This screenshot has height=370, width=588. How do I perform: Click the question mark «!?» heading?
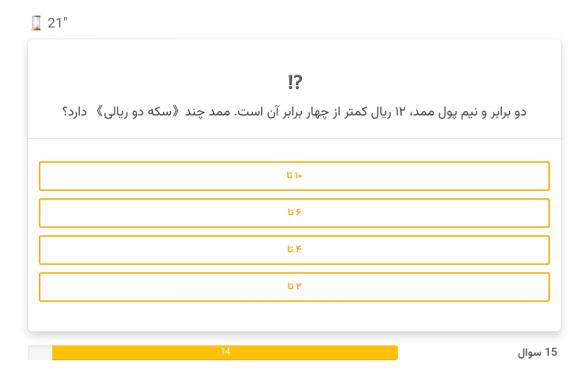pos(294,81)
